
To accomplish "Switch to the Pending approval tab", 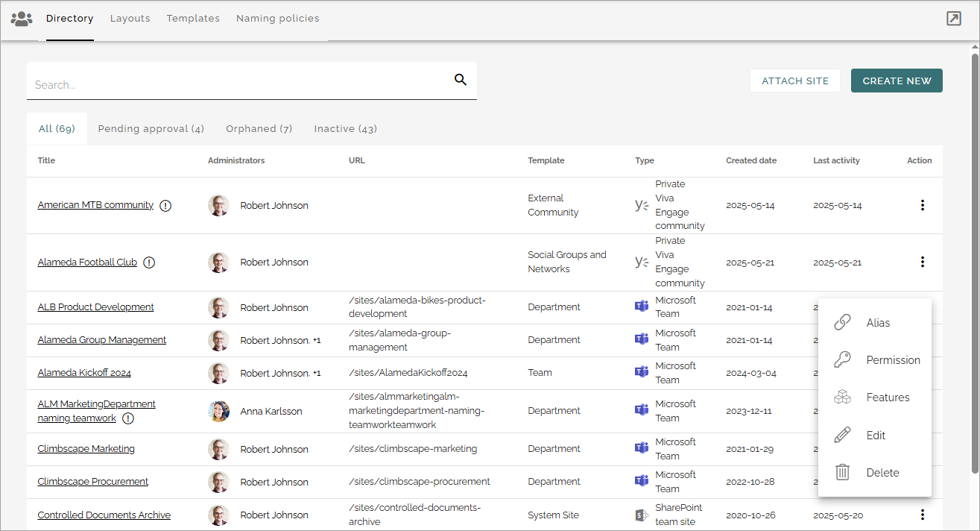I will 151,129.
